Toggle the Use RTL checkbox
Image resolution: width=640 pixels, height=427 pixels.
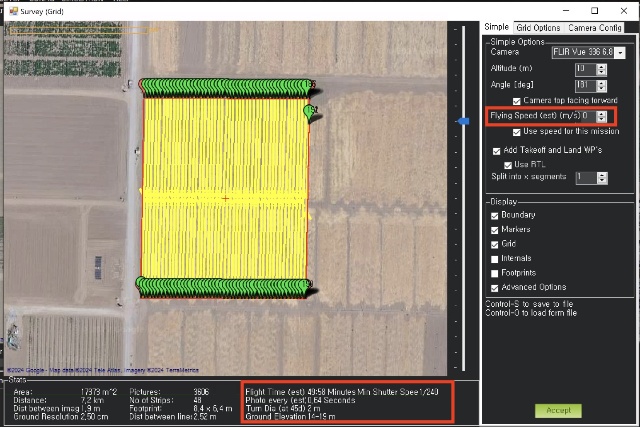508,164
